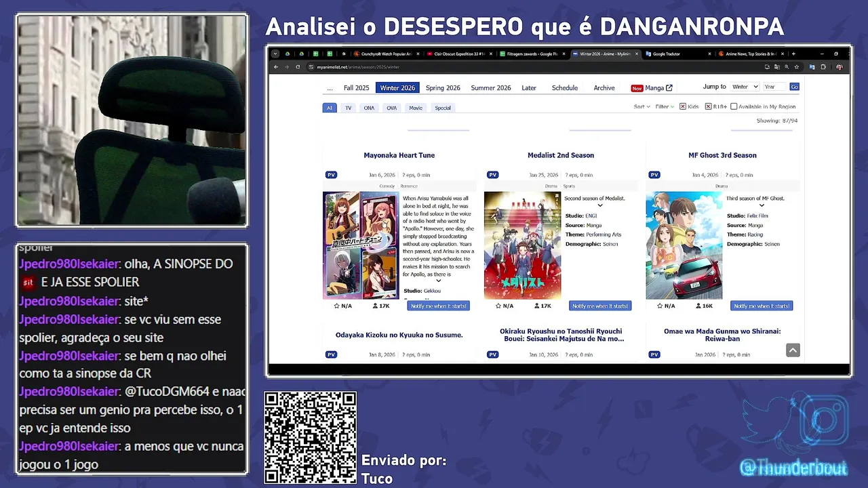Open the browser profile avatar
The width and height of the screenshot is (868, 488).
[840, 67]
